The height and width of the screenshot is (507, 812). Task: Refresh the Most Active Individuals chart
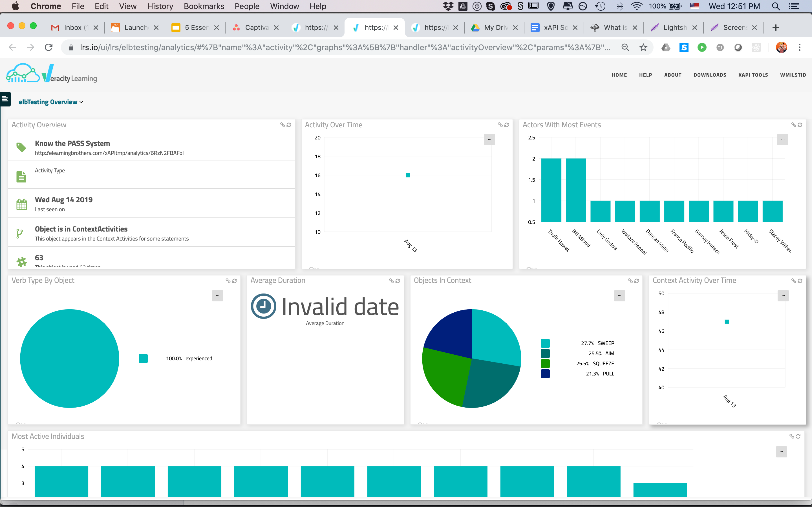click(798, 436)
